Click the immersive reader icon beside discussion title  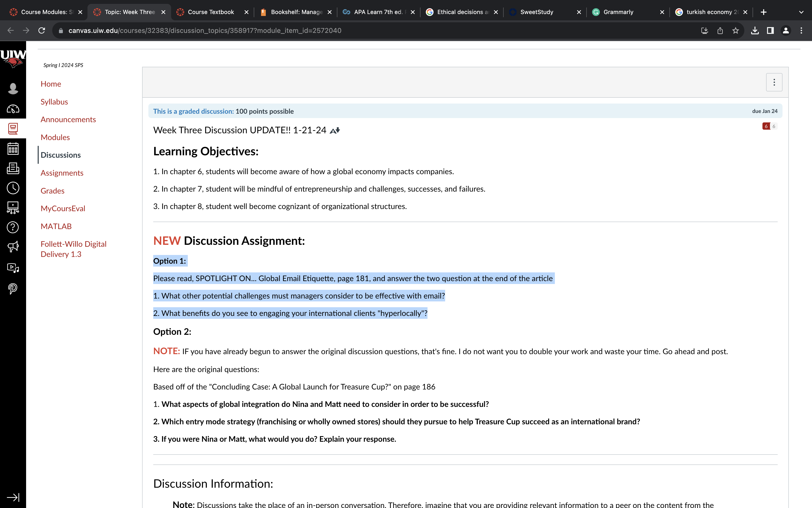point(334,130)
